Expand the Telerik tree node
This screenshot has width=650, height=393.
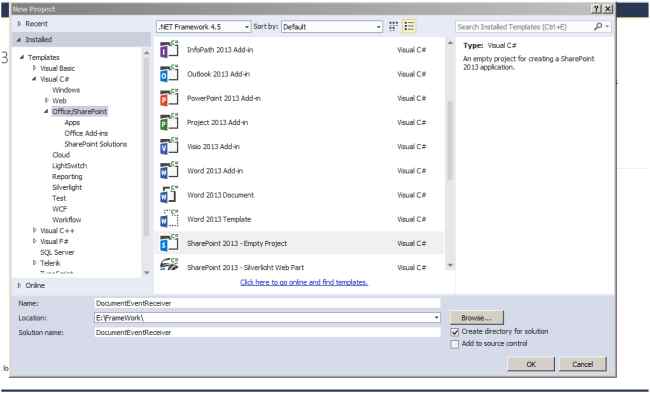pos(35,262)
